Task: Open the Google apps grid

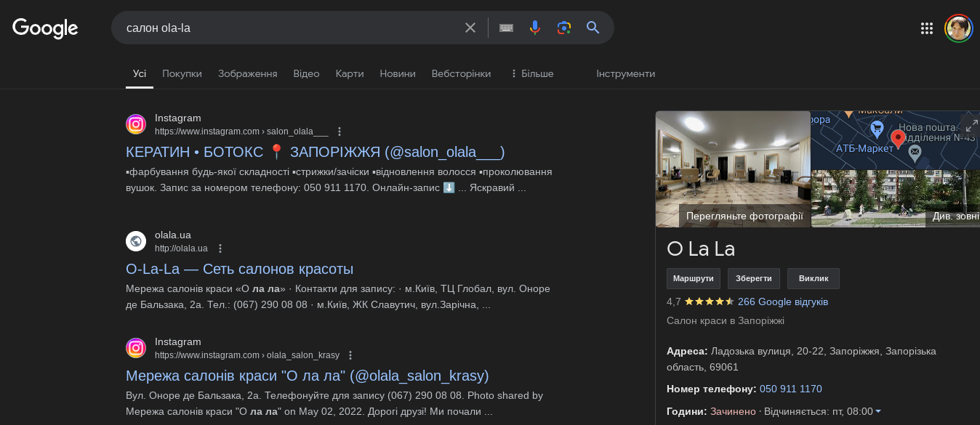Action: pyautogui.click(x=926, y=28)
